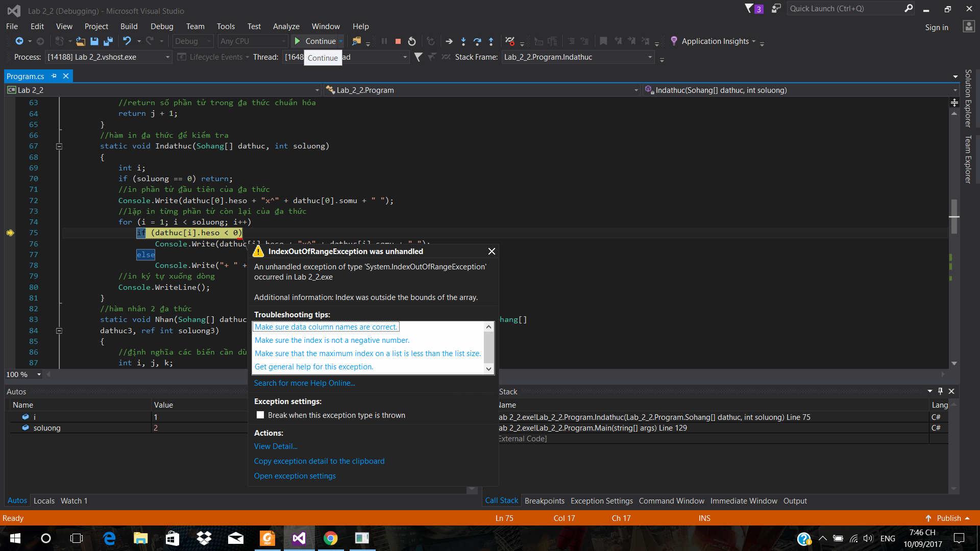
Task: Click the Open File folder icon
Action: (81, 41)
